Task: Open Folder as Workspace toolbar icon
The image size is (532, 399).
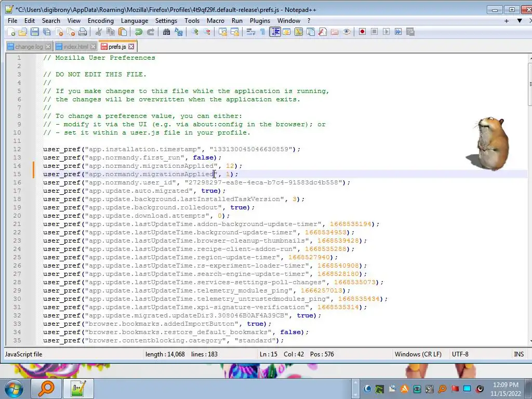Action: (x=335, y=32)
